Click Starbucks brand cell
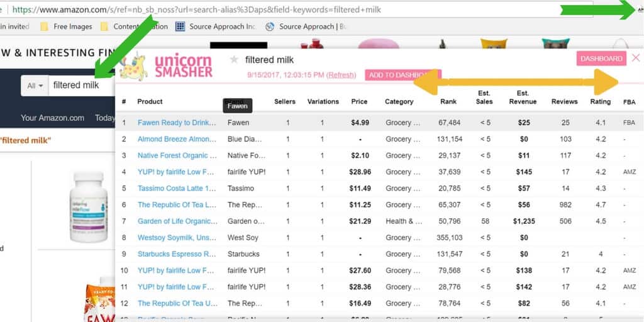The width and height of the screenshot is (644, 322). pyautogui.click(x=243, y=254)
